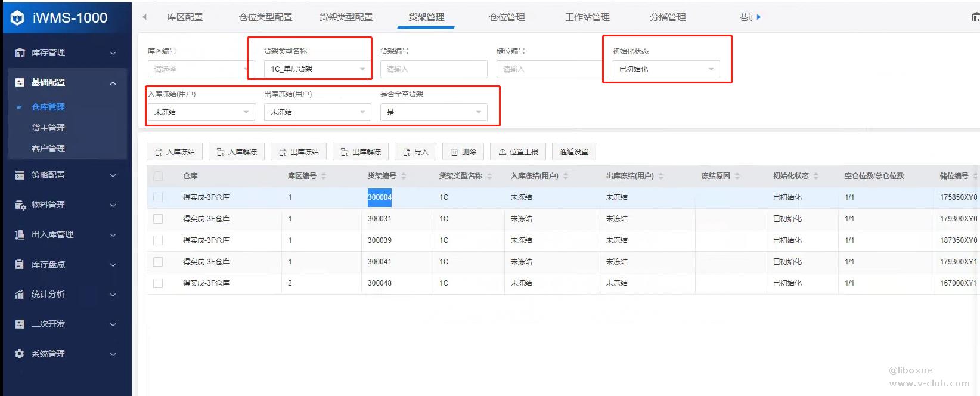
Task: Click the 入库冻结 button
Action: (x=175, y=152)
